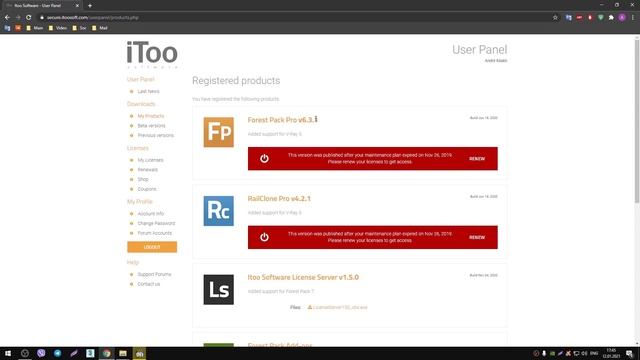640x360 pixels.
Task: Open Last News in sidebar
Action: pos(149,91)
